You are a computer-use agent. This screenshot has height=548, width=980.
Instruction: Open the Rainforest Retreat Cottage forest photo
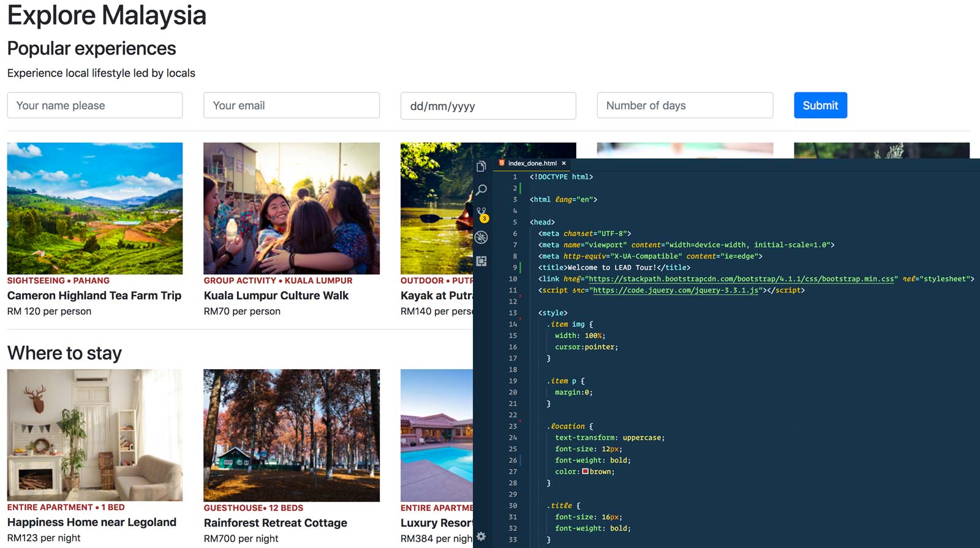point(292,435)
